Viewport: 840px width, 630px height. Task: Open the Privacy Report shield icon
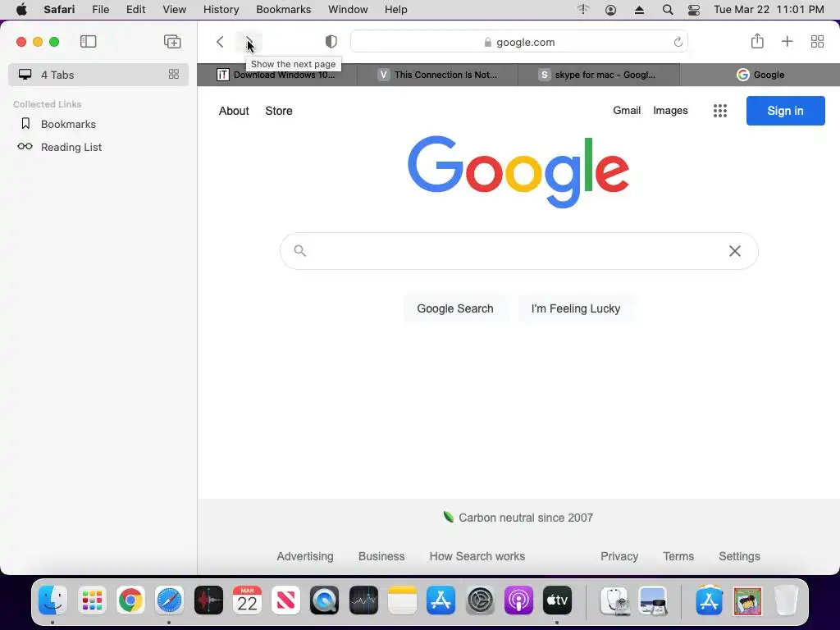[331, 42]
